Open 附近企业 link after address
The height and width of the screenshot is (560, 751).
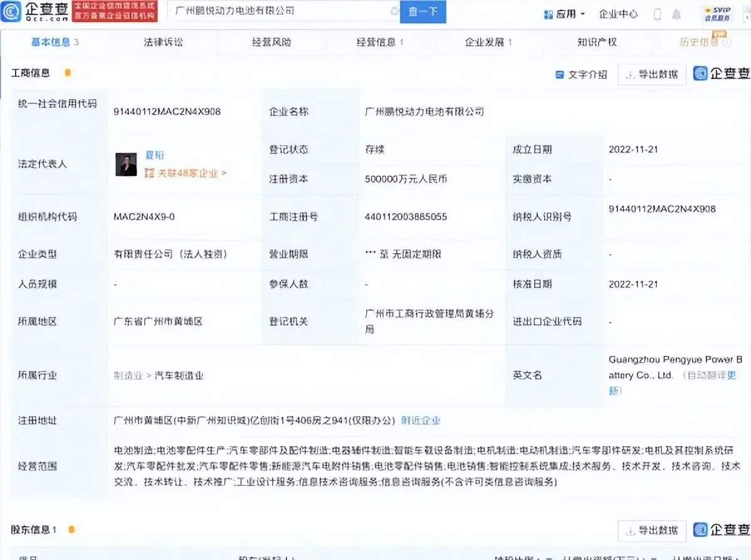421,420
